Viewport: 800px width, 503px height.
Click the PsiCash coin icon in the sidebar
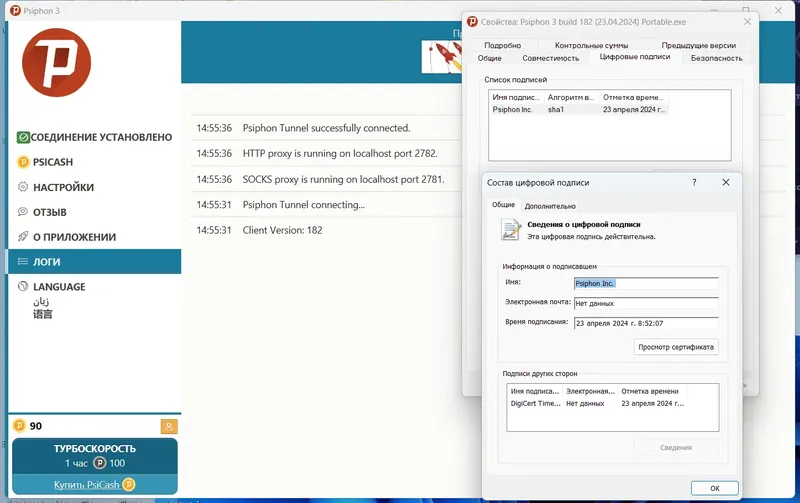coord(23,162)
